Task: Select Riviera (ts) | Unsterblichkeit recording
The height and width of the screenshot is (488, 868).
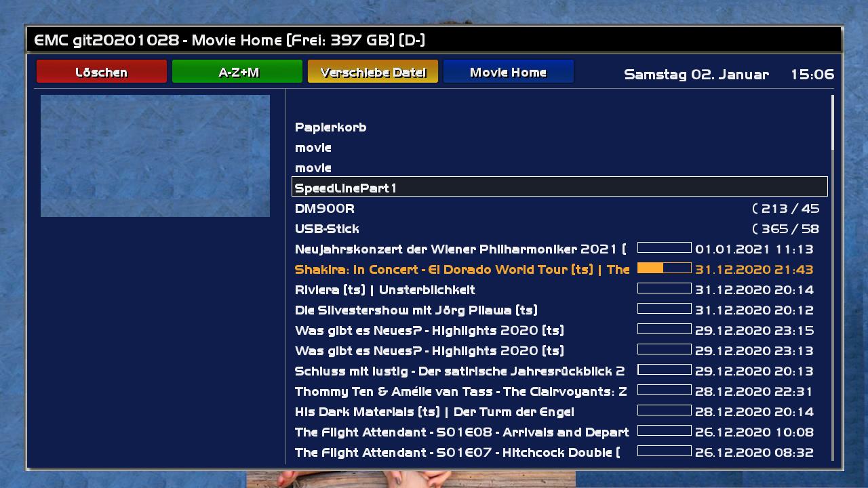Action: tap(384, 290)
